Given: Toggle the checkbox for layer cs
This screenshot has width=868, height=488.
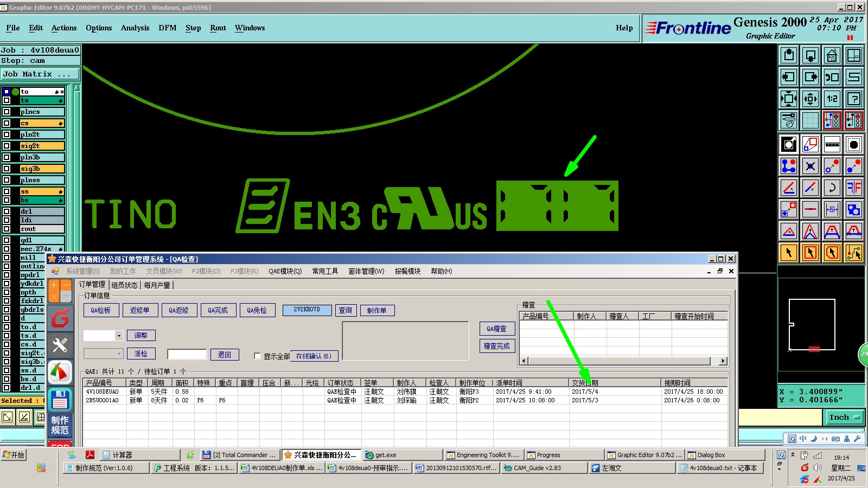Looking at the screenshot, I should (7, 123).
